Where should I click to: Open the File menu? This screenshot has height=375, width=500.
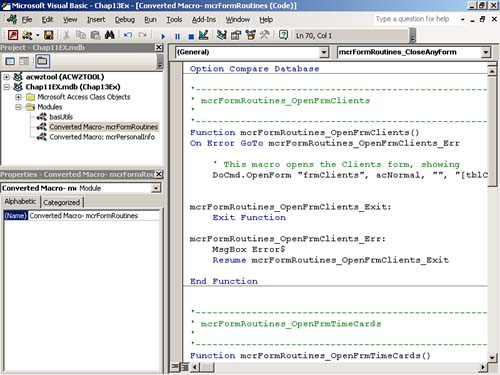27,20
